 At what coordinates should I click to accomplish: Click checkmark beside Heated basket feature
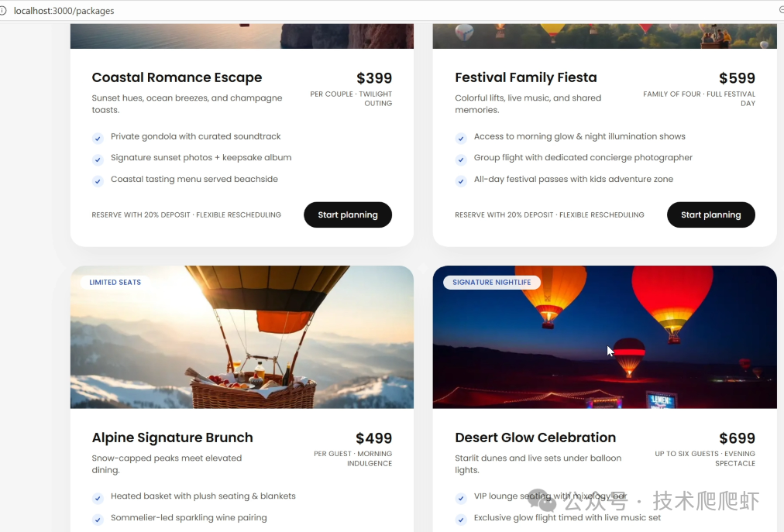(x=98, y=498)
